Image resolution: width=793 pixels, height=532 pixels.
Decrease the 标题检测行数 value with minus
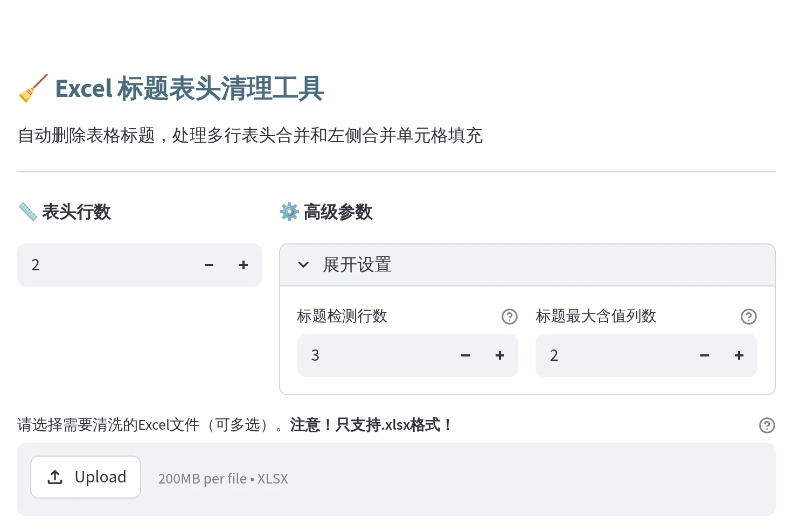tap(465, 355)
